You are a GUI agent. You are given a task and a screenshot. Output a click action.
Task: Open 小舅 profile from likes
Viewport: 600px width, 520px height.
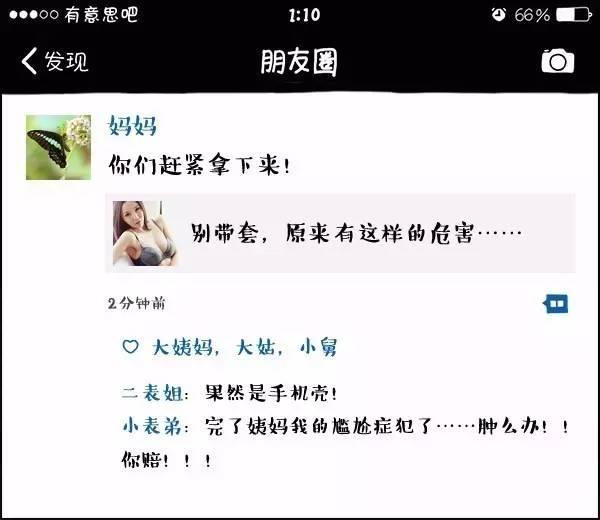[318, 347]
